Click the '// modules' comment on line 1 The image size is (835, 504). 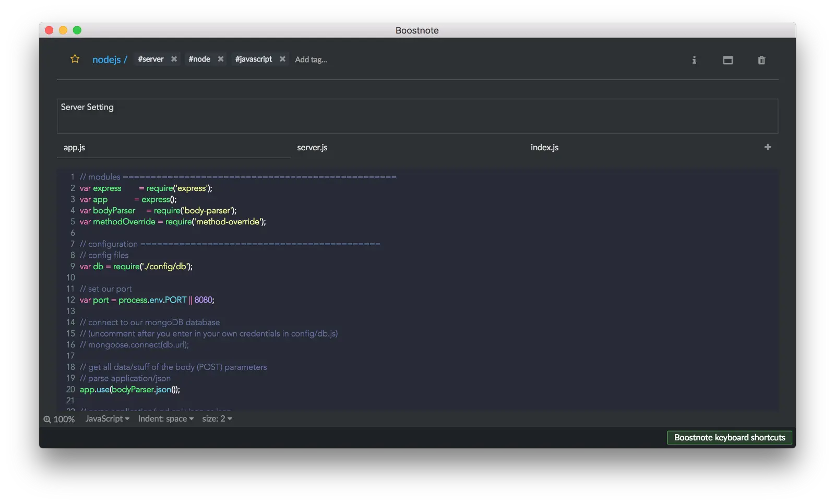click(x=238, y=177)
